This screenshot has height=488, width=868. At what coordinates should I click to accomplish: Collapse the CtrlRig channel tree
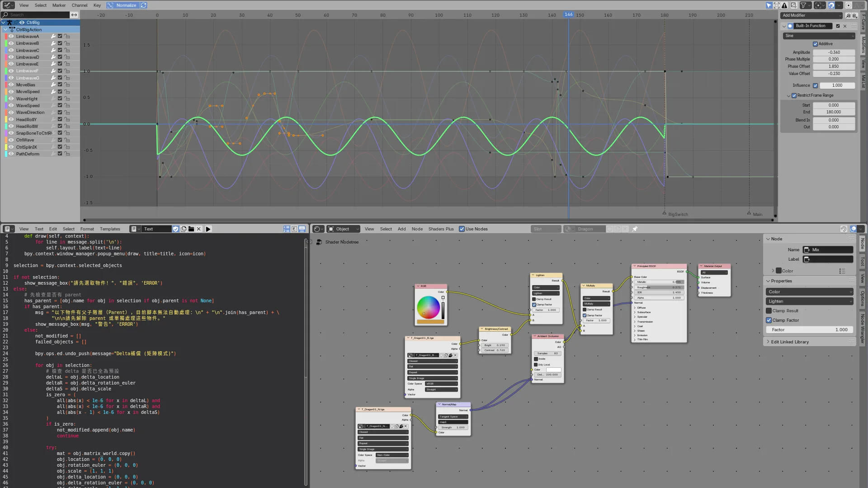tap(4, 23)
